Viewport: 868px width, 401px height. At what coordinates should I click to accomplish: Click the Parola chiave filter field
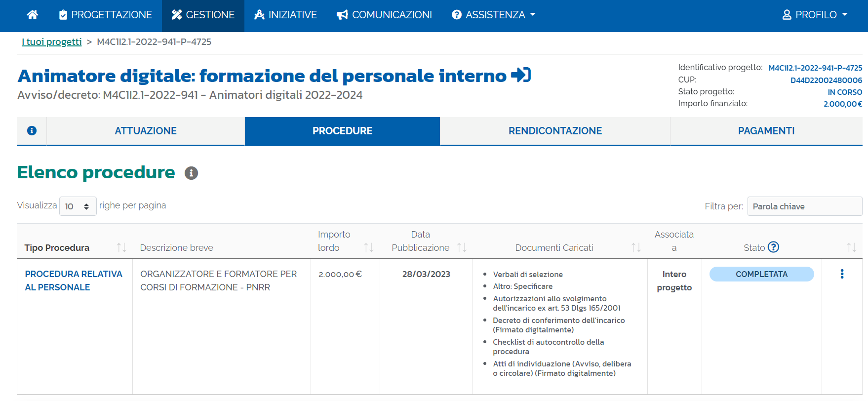(x=804, y=206)
